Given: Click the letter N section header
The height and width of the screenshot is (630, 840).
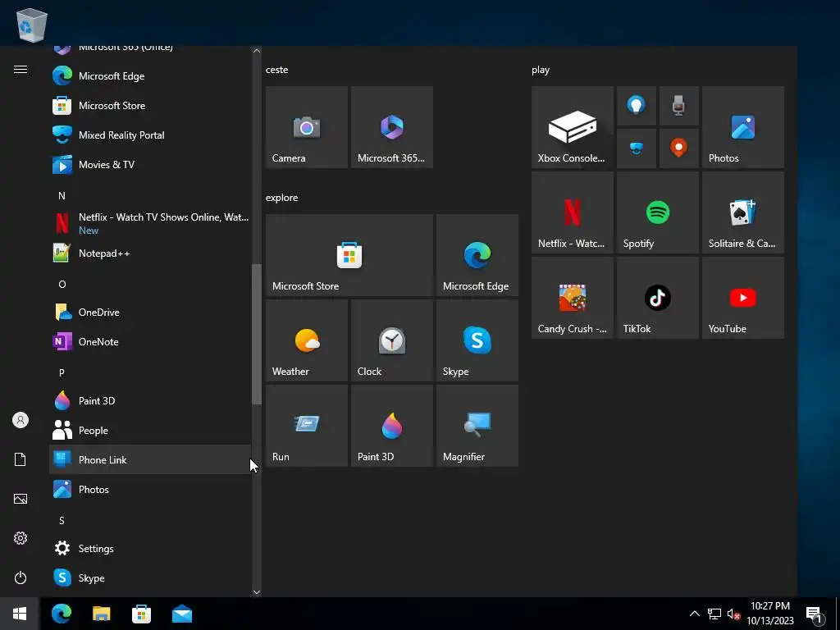Looking at the screenshot, I should point(62,195).
